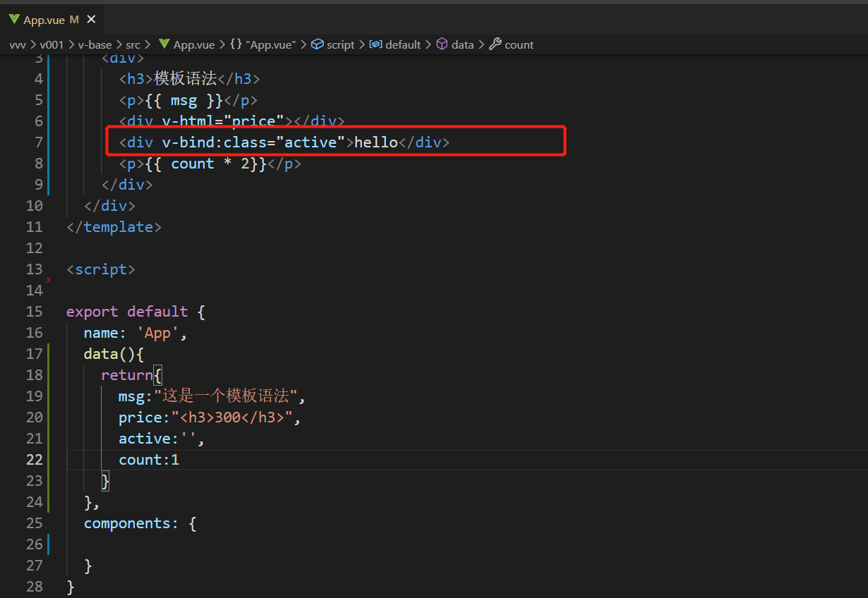Click the Vue icon on App.vue tab

pyautogui.click(x=14, y=20)
